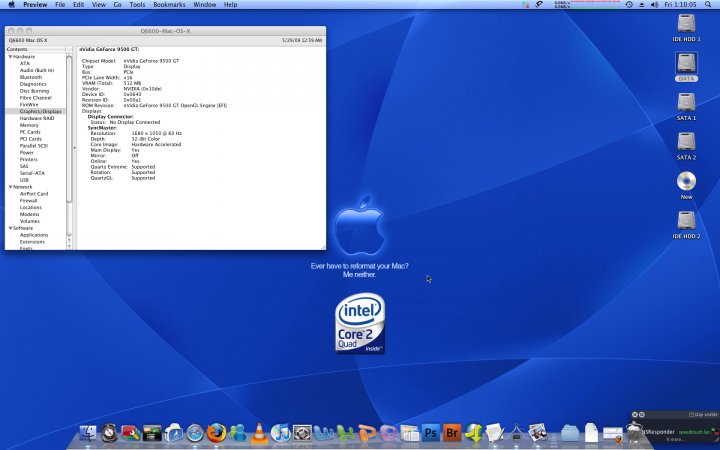Open the Help menu
This screenshot has height=450, width=720.
point(231,5)
